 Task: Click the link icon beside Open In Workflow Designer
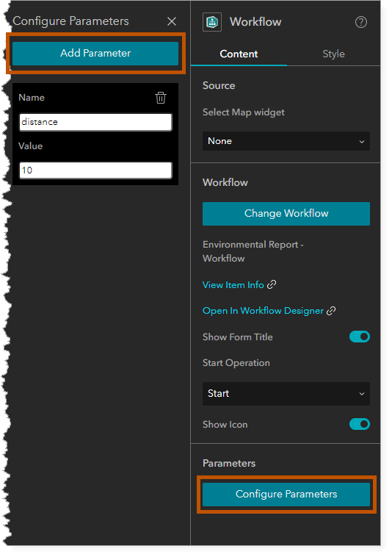(331, 311)
